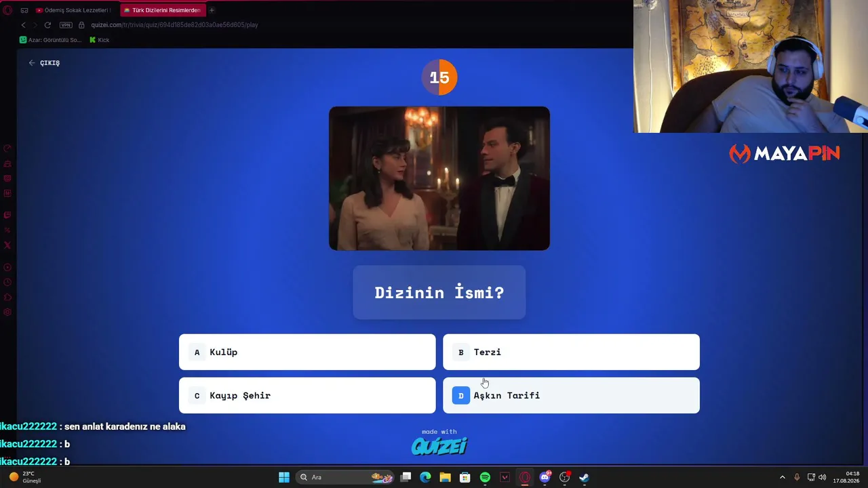868x488 pixels.
Task: Choose answer A Kulüp
Action: (307, 352)
